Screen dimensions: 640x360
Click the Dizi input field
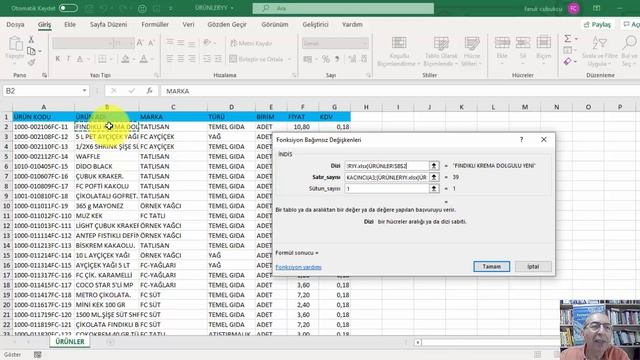[x=387, y=166]
